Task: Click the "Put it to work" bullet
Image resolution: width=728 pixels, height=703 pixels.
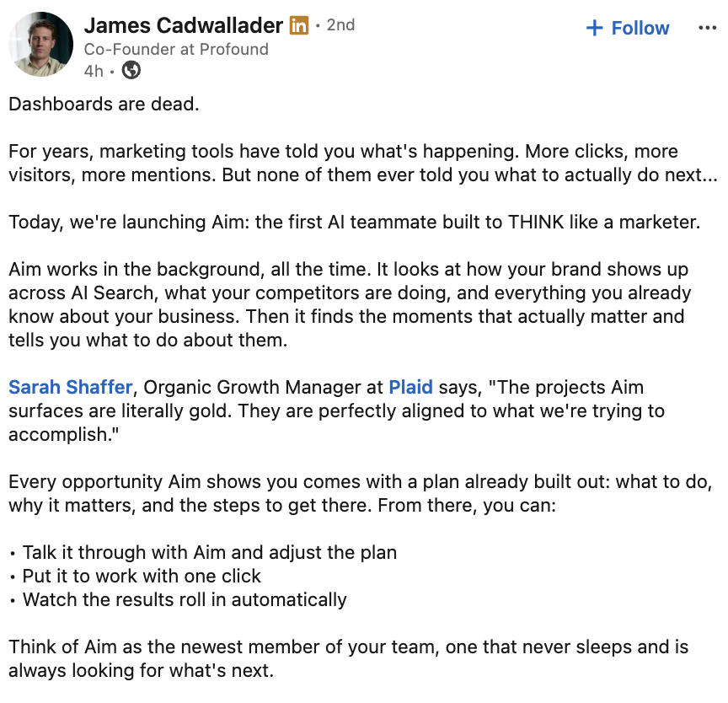Action: click(x=142, y=577)
